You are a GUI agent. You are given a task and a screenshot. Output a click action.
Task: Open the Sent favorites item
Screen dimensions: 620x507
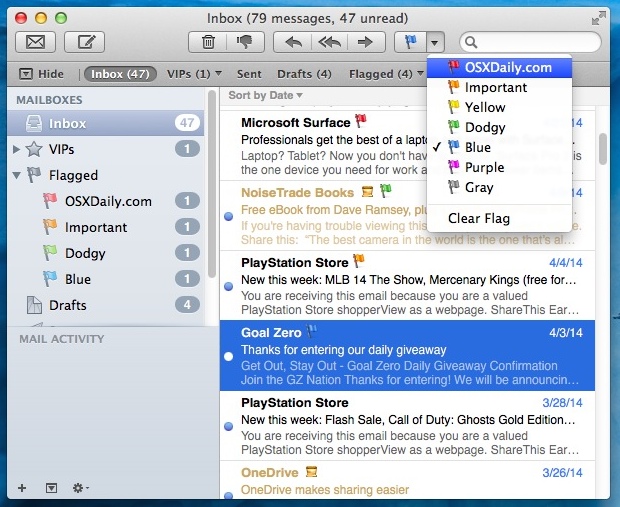pos(249,74)
